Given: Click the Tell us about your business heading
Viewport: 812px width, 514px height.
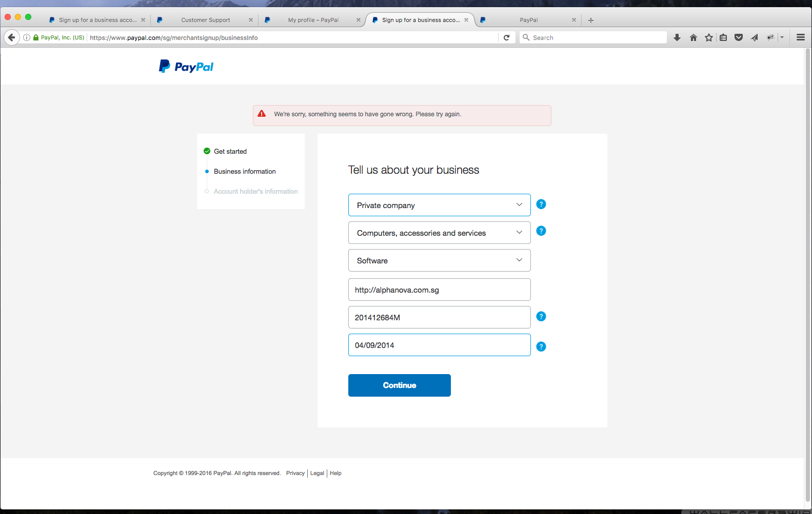Looking at the screenshot, I should [413, 170].
